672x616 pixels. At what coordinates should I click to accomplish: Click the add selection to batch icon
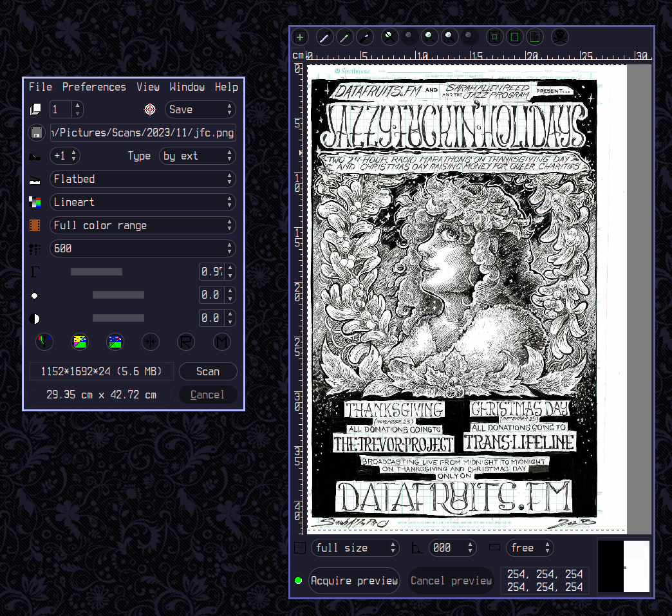point(300,37)
